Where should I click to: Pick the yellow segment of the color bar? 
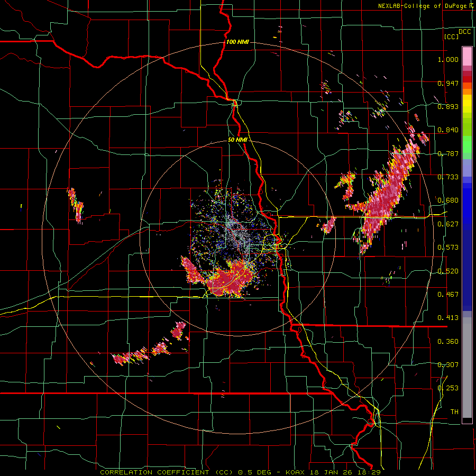[x=467, y=104]
